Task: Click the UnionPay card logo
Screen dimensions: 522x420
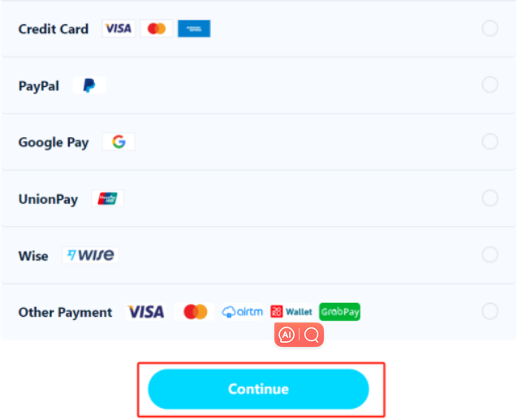Action: (x=107, y=199)
